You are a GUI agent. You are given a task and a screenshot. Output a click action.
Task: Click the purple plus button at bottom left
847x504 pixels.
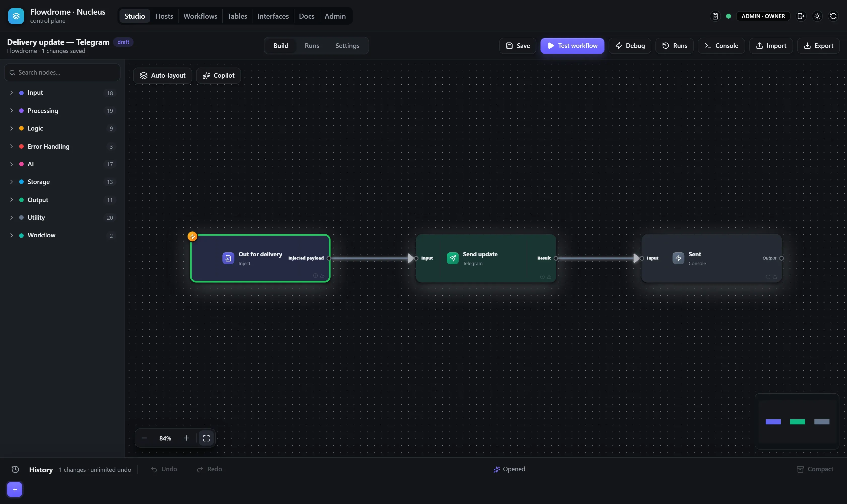15,489
